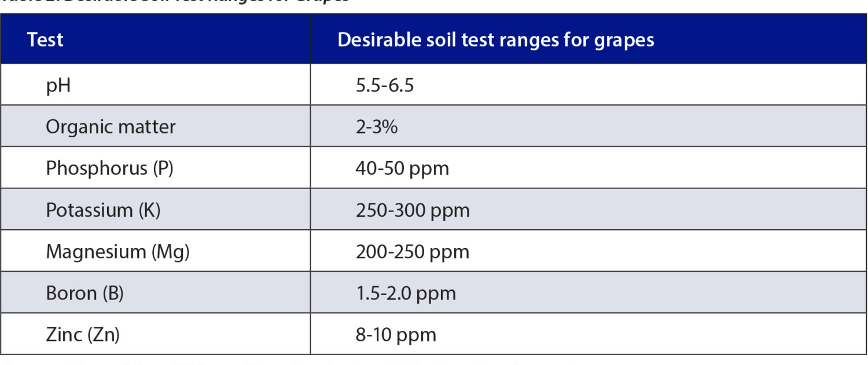Select the Zinc (Zn) row label
The height and width of the screenshot is (365, 868).
pyautogui.click(x=83, y=335)
